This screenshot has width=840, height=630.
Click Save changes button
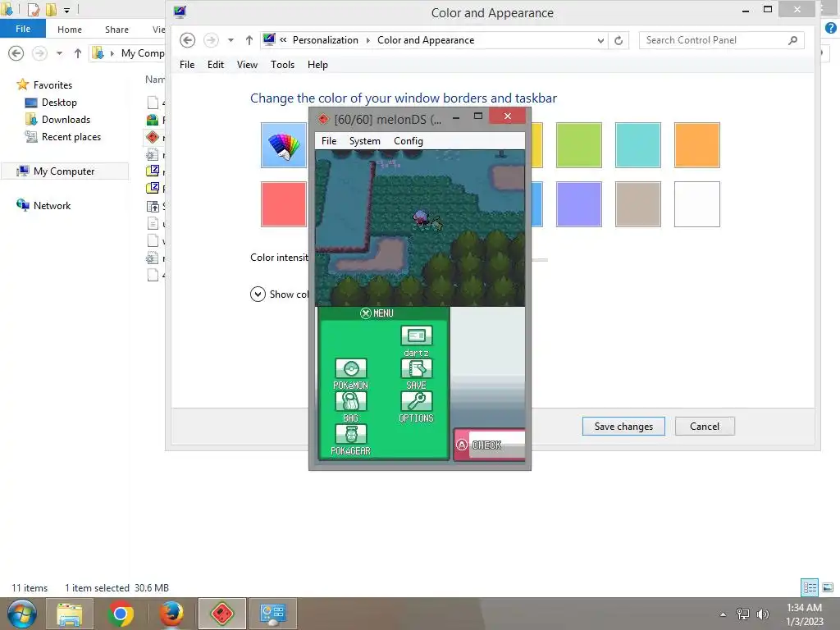tap(623, 427)
